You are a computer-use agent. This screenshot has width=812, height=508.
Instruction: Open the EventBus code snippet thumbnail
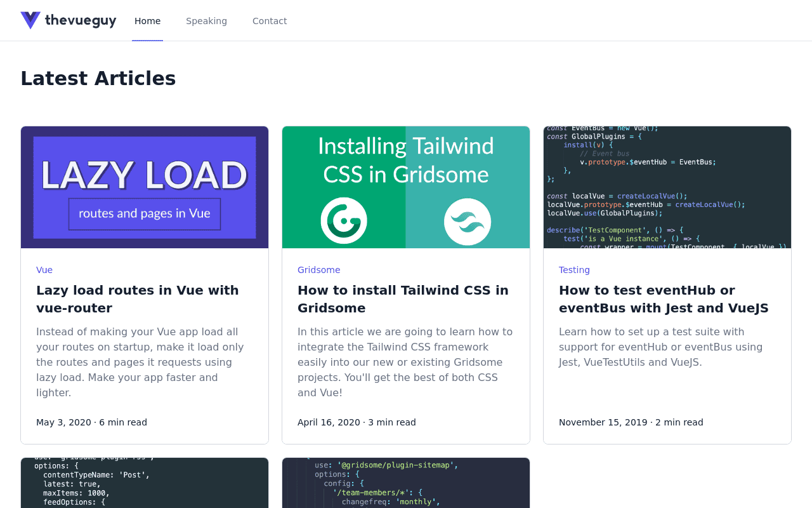pyautogui.click(x=667, y=187)
